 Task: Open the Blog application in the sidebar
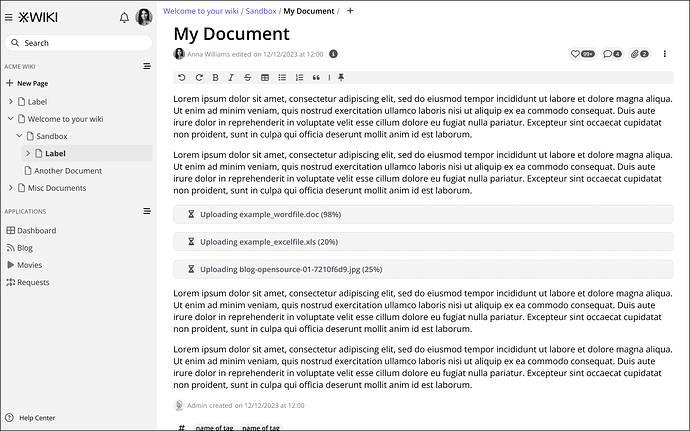click(25, 247)
